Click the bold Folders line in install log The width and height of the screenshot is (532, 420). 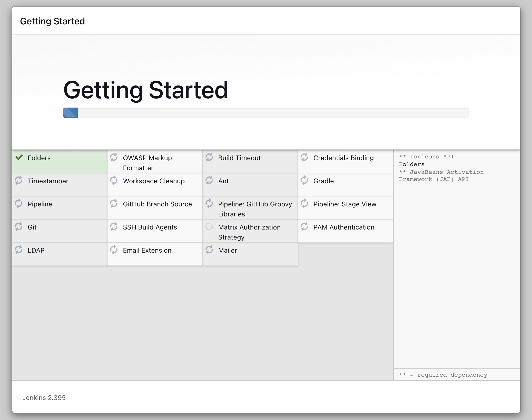(411, 164)
